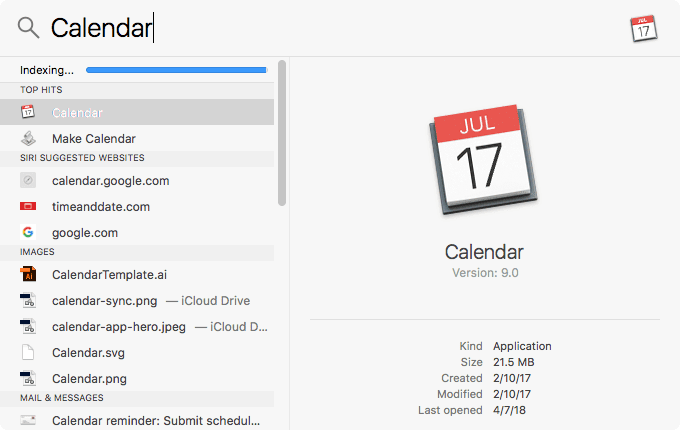
Task: Open calendar.google.com suggested website
Action: [x=137, y=180]
